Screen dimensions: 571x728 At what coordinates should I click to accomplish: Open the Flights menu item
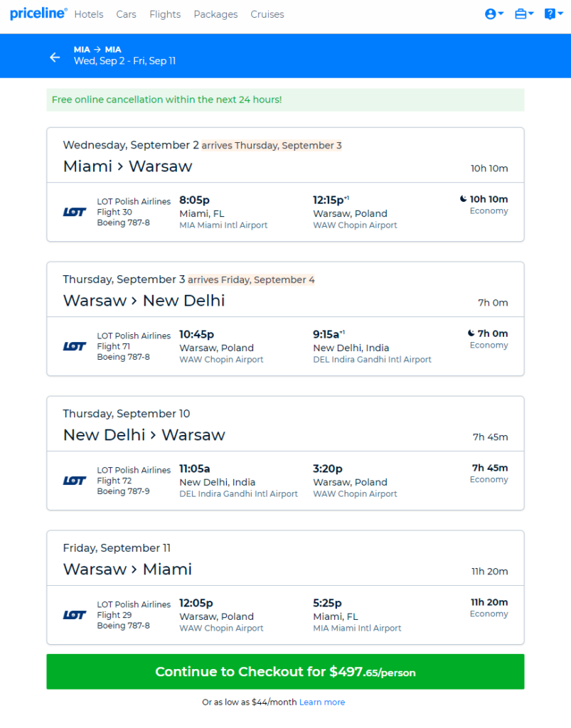[165, 14]
